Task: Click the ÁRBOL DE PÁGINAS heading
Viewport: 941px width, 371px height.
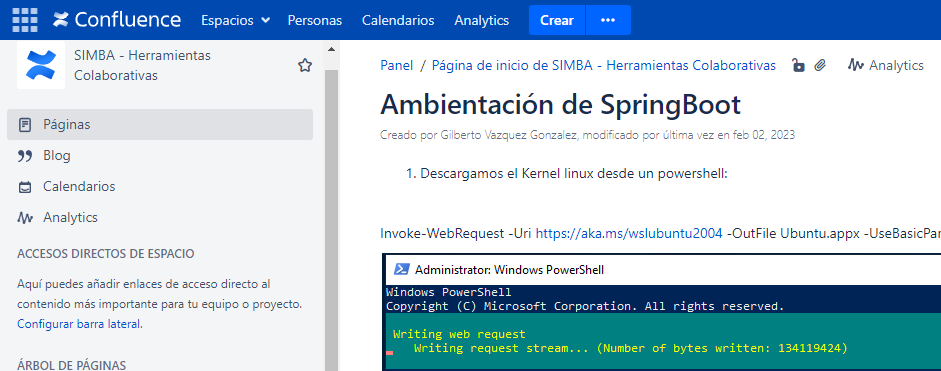Action: (71, 365)
